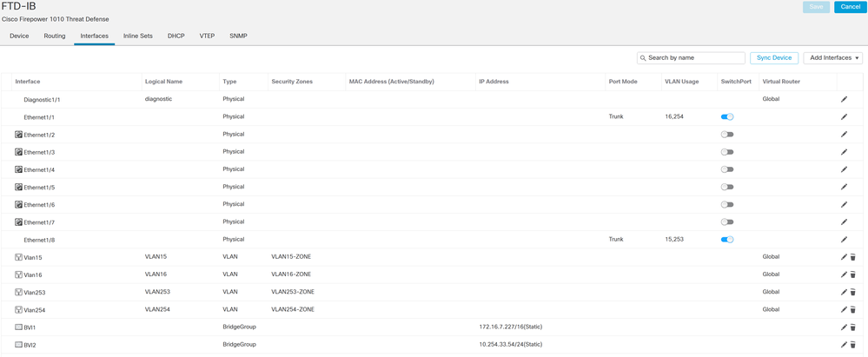Open the SNMP tab
This screenshot has width=868, height=357.
pyautogui.click(x=238, y=36)
